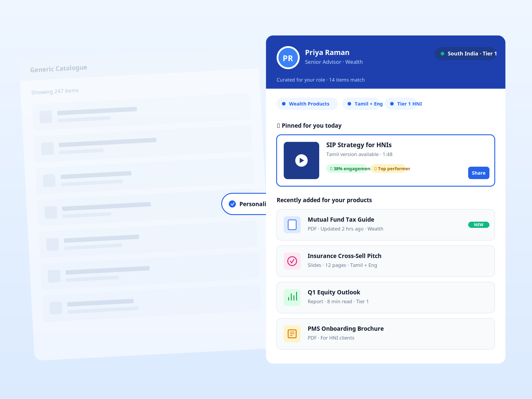Click the Q1 Equity Outlook chart icon

(x=292, y=297)
